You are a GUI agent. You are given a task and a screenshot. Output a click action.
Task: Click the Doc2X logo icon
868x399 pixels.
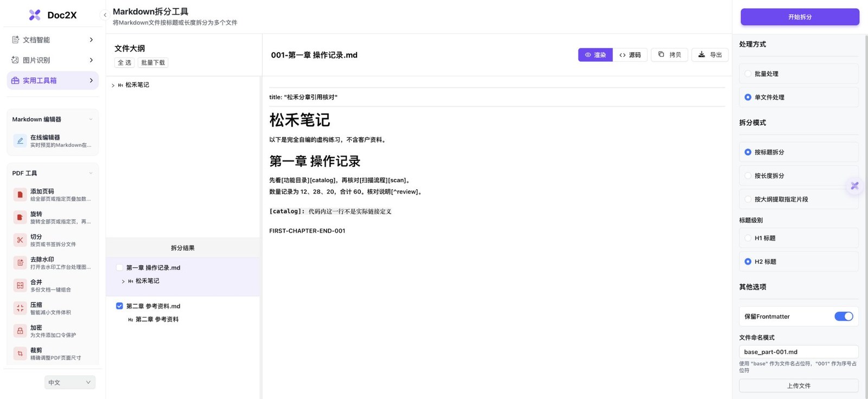(x=35, y=15)
